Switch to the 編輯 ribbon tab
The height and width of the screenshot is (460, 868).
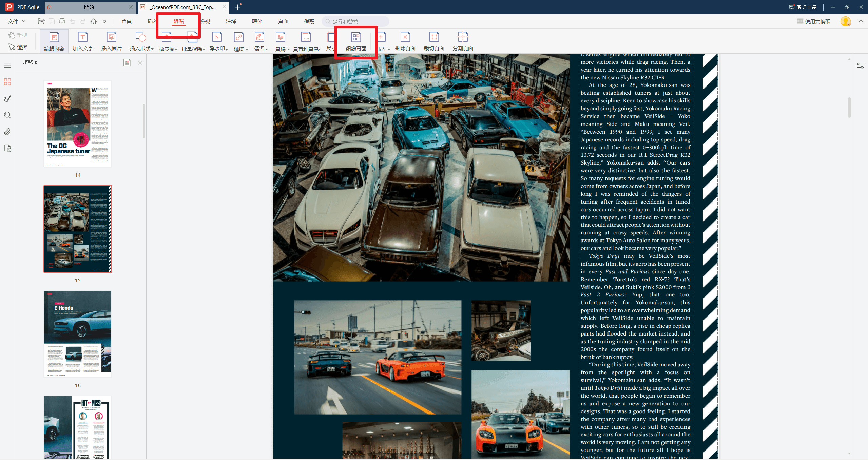(179, 21)
